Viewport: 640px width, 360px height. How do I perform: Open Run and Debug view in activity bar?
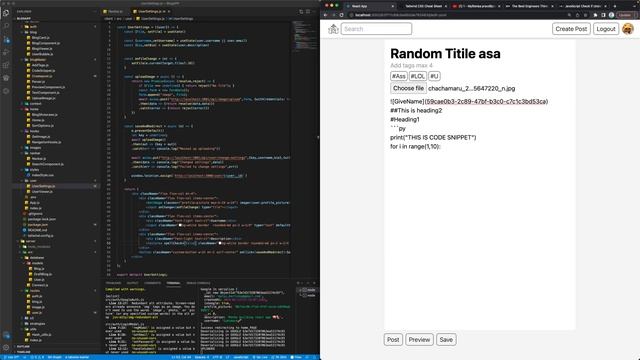coord(6,52)
